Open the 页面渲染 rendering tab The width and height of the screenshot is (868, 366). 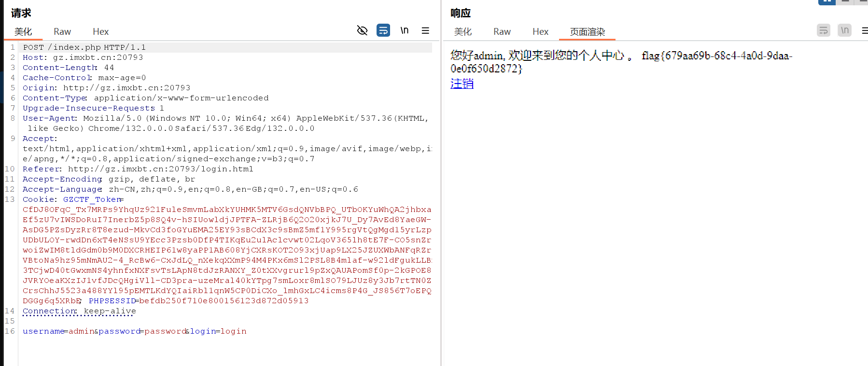(586, 31)
